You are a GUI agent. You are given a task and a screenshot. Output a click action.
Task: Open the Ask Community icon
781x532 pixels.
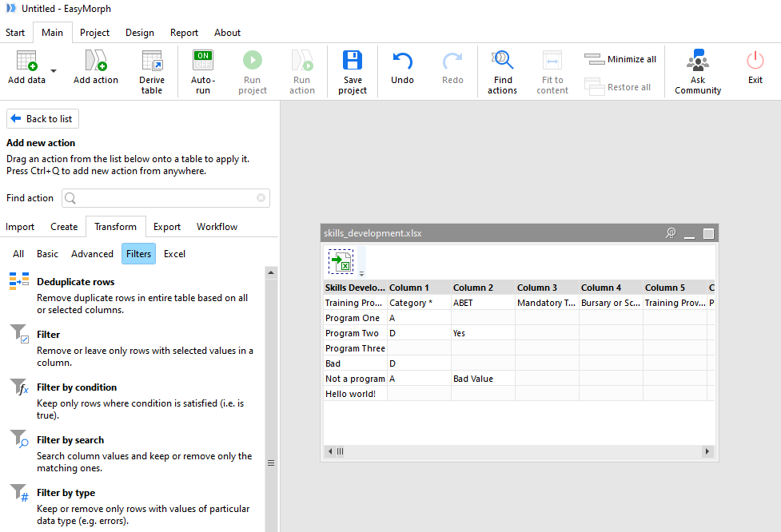click(x=698, y=60)
